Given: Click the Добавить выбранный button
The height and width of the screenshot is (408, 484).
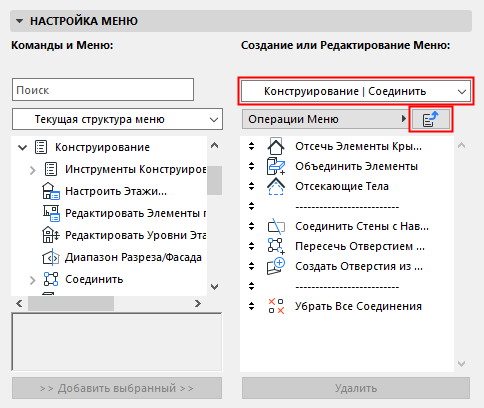Looking at the screenshot, I should pyautogui.click(x=117, y=388).
